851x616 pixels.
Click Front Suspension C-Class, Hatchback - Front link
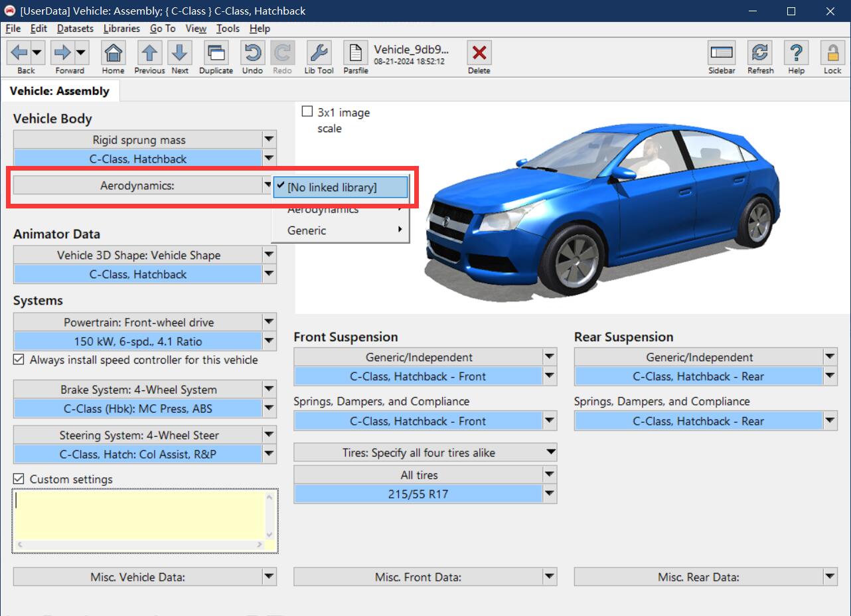418,376
